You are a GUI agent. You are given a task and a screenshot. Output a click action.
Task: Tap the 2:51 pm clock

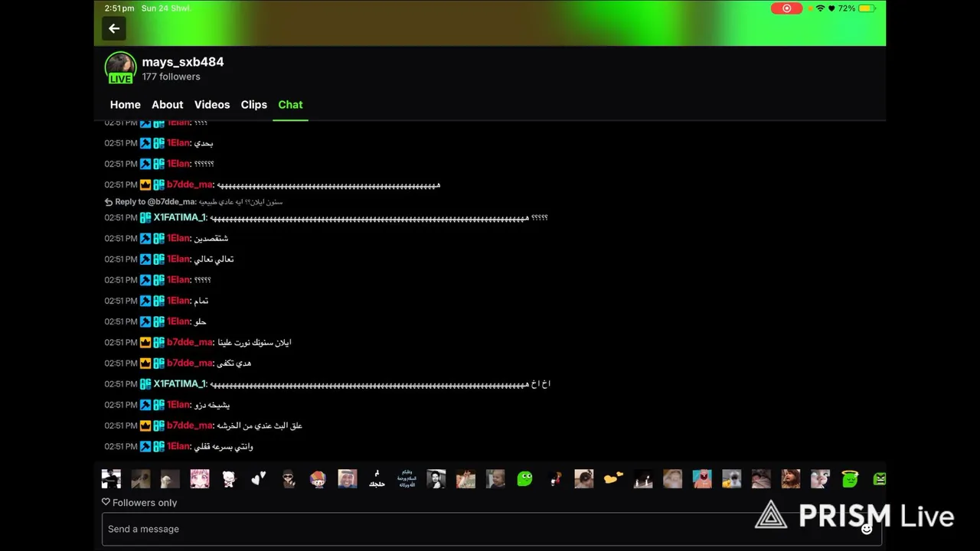(x=119, y=8)
